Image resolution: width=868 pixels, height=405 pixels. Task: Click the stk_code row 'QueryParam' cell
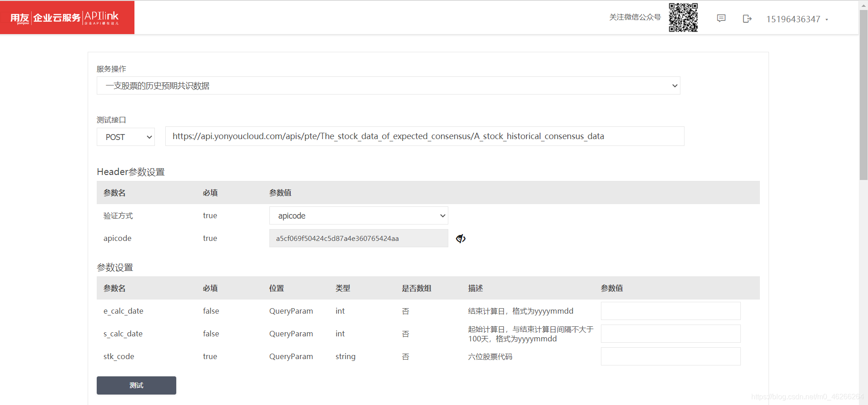click(x=291, y=356)
